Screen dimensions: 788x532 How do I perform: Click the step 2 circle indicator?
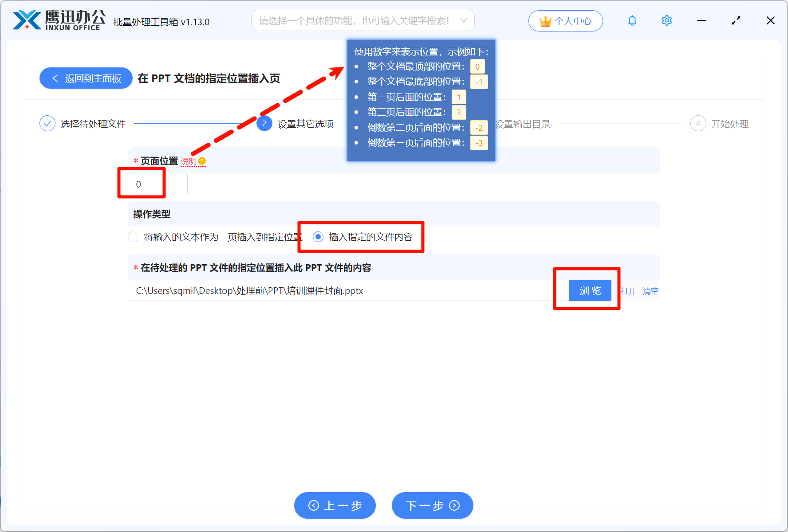(264, 124)
